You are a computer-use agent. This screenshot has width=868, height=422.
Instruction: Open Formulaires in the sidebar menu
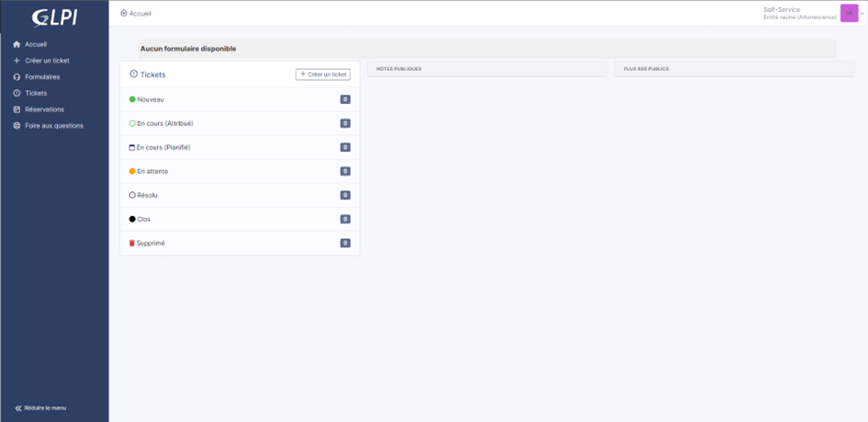coord(42,77)
